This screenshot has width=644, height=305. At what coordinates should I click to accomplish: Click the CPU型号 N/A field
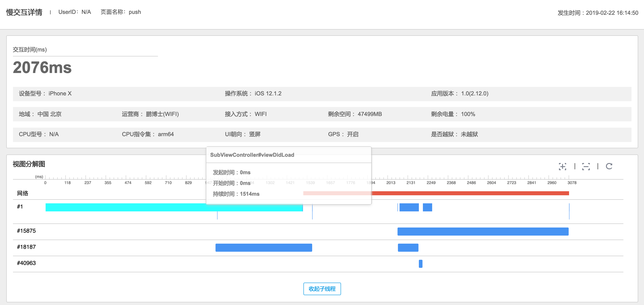point(39,134)
